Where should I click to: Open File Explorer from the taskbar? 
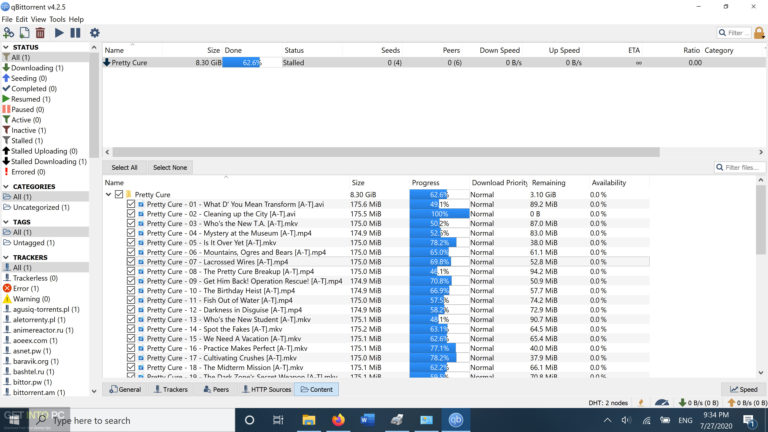[x=309, y=420]
